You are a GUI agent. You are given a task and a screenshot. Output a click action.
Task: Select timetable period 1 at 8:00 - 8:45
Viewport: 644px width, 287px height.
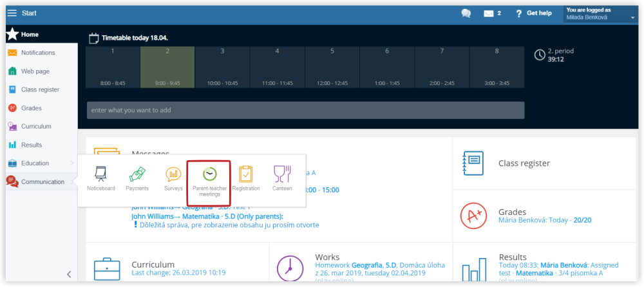[x=113, y=67]
